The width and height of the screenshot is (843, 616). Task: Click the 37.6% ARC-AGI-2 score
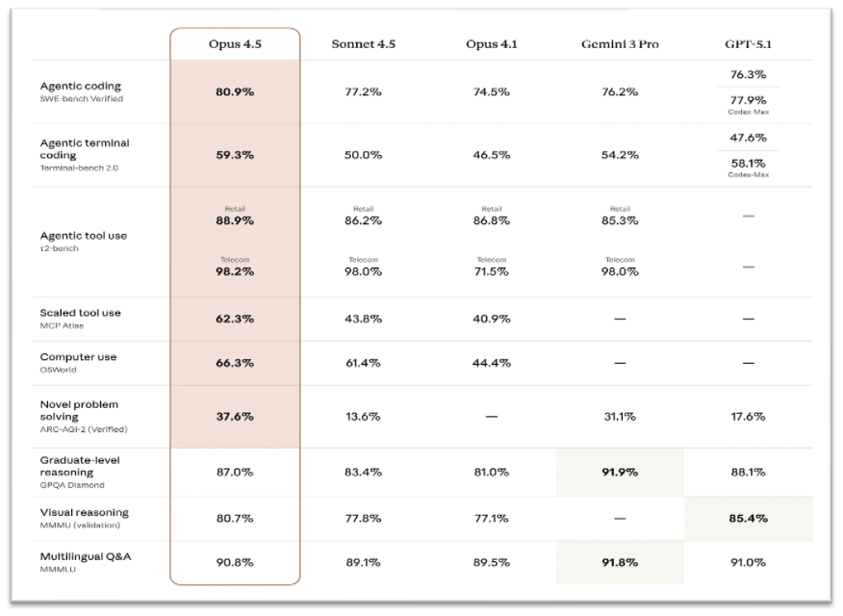coord(235,417)
